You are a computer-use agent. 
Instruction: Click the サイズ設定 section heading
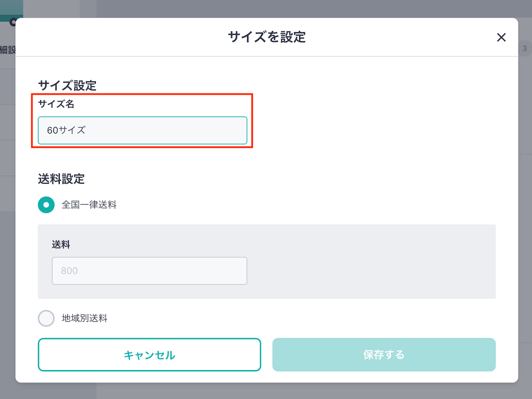click(x=67, y=86)
